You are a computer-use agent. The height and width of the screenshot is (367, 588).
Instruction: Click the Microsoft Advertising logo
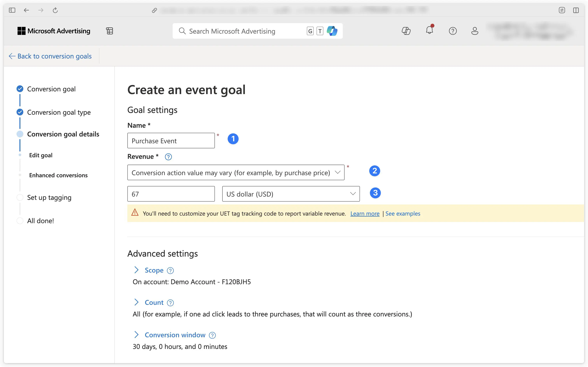pyautogui.click(x=54, y=31)
